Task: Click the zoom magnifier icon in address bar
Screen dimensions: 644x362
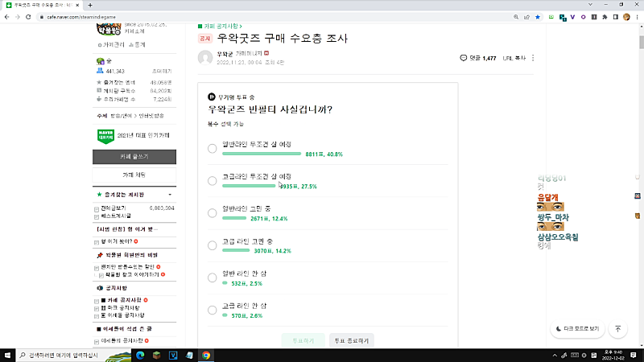Action: pyautogui.click(x=516, y=17)
